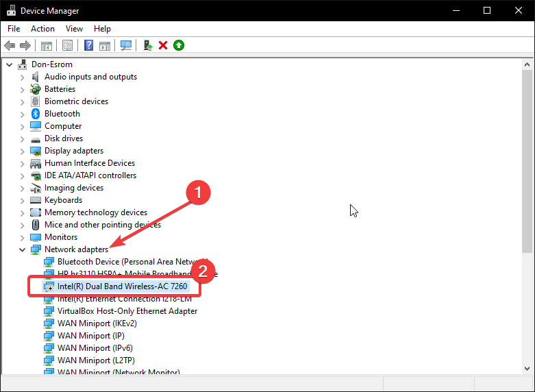
Task: Select the Don-Esrom computer root icon
Action: [23, 64]
